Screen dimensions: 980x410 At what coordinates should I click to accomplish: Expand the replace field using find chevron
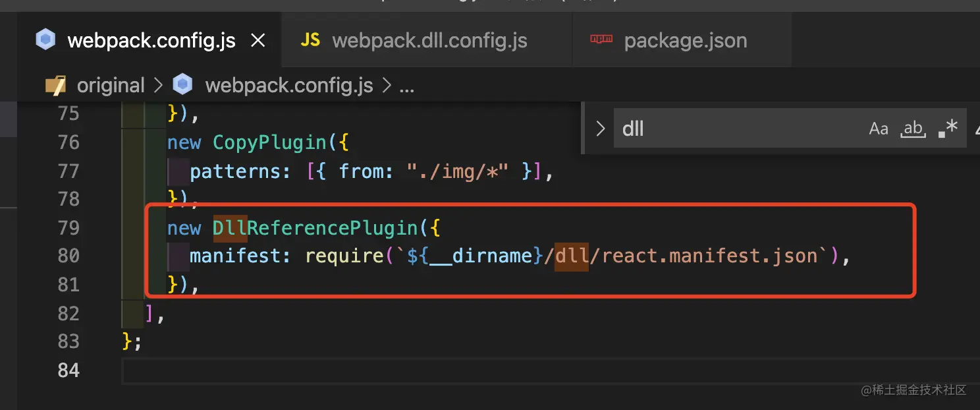click(x=600, y=129)
